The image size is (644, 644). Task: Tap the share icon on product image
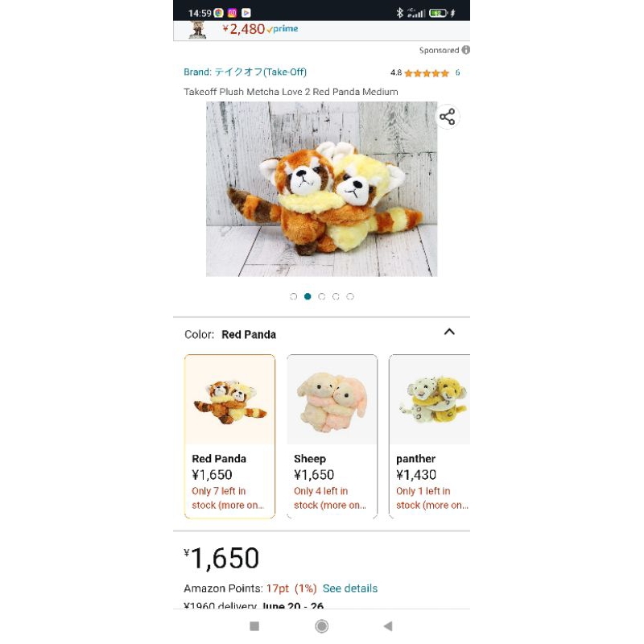pos(448,117)
